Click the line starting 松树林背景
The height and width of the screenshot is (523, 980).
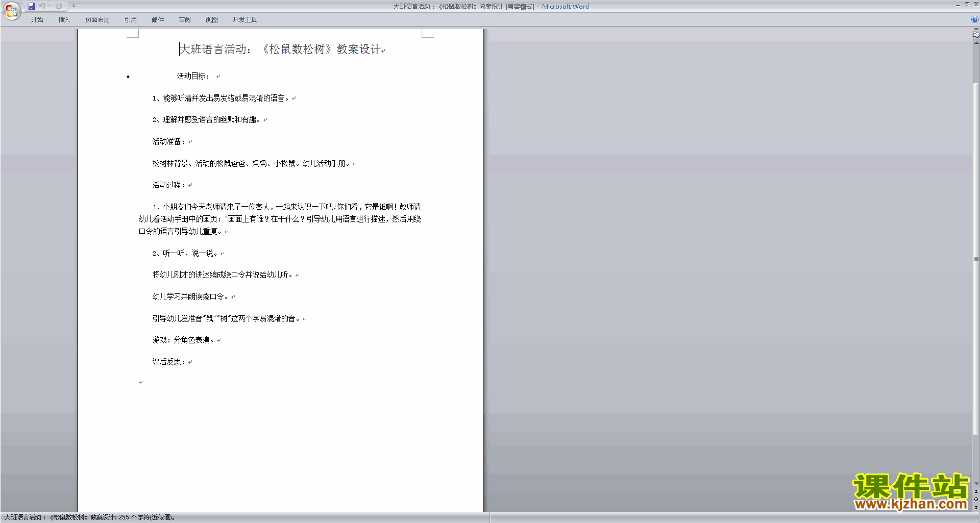(252, 163)
